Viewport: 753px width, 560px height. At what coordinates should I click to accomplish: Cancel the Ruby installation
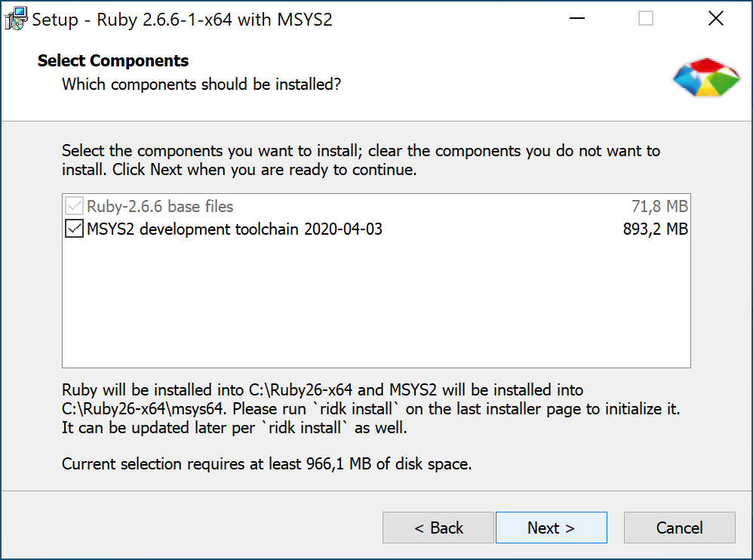(679, 527)
